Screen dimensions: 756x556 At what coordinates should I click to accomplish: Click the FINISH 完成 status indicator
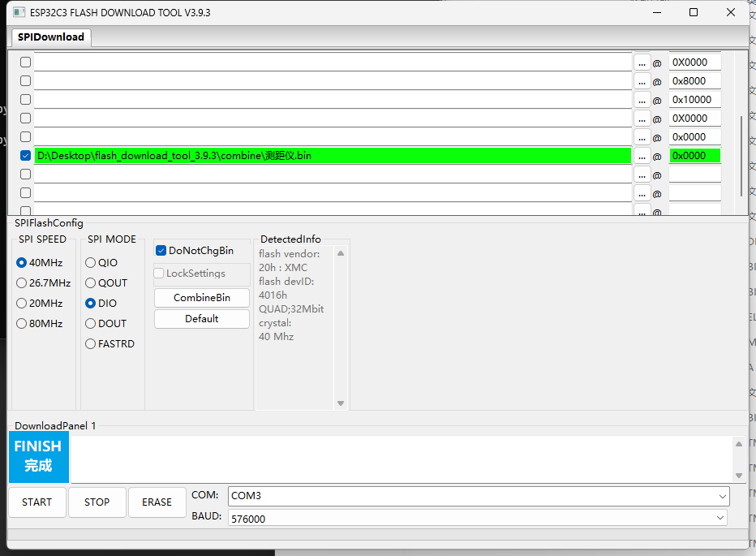click(x=39, y=457)
